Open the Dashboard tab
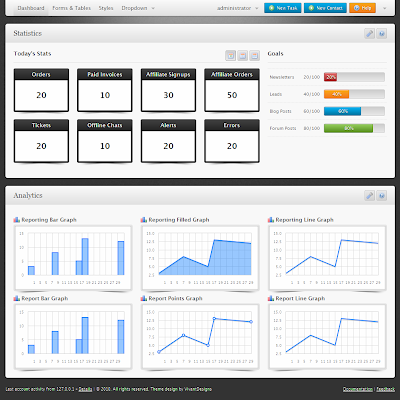Screen dimensions: 400x400 pos(31,8)
